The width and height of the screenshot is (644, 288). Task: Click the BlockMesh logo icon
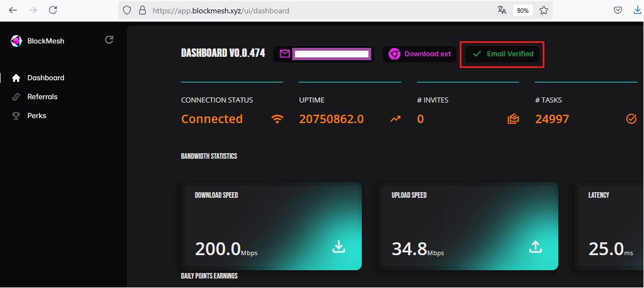pyautogui.click(x=17, y=41)
